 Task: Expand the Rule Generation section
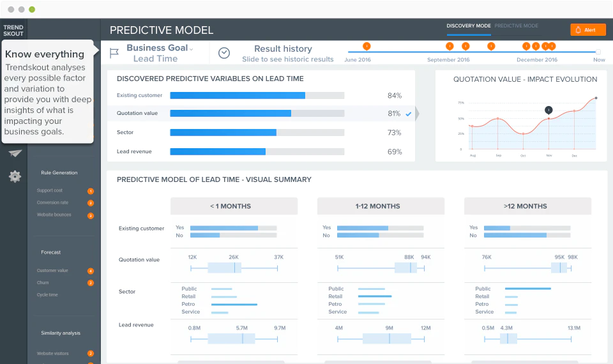[59, 172]
